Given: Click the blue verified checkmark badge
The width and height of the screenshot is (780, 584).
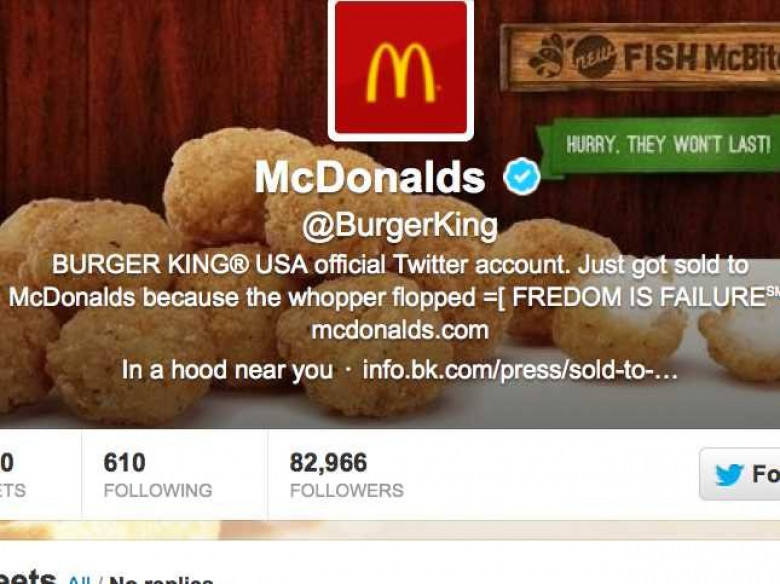Looking at the screenshot, I should pyautogui.click(x=521, y=176).
